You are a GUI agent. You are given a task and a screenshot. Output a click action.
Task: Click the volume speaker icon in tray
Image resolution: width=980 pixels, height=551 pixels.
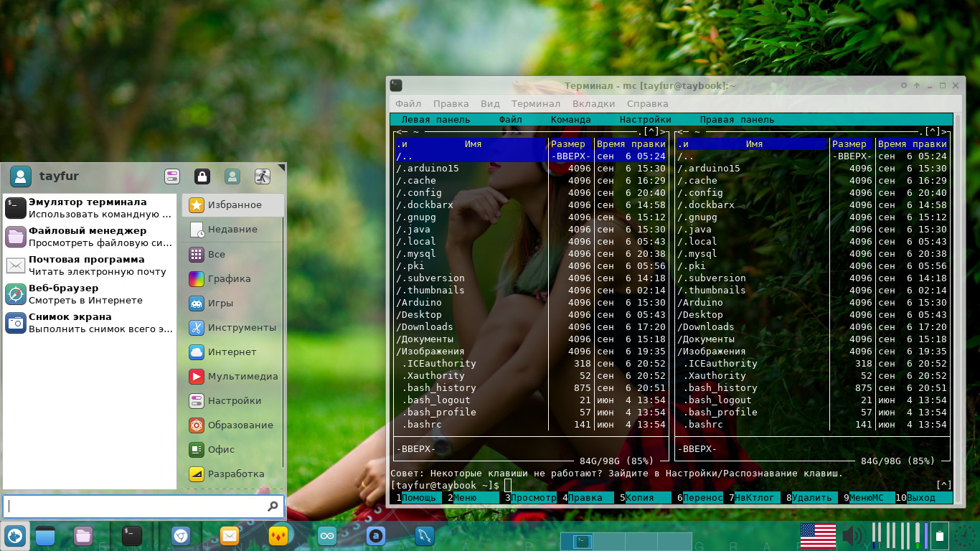coord(853,536)
